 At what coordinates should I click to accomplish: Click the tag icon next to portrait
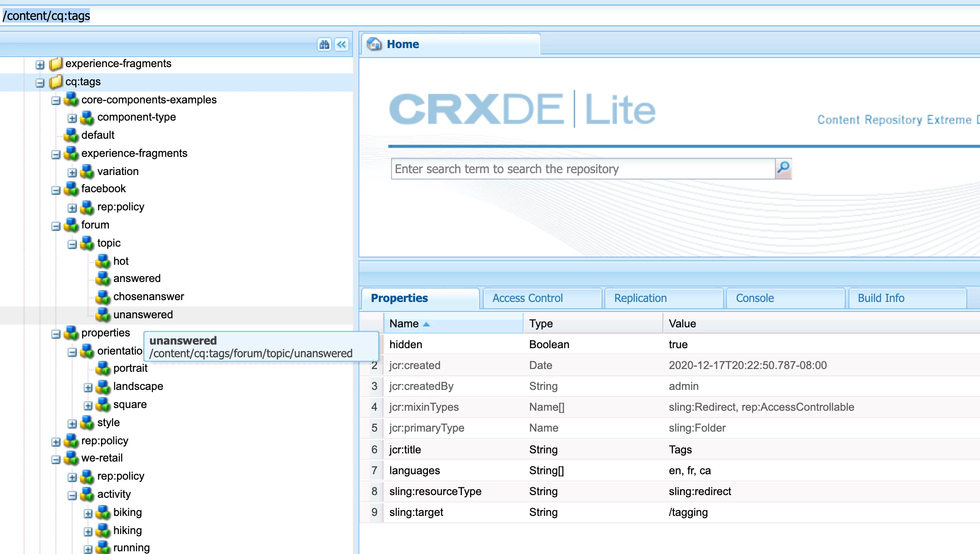pos(103,368)
